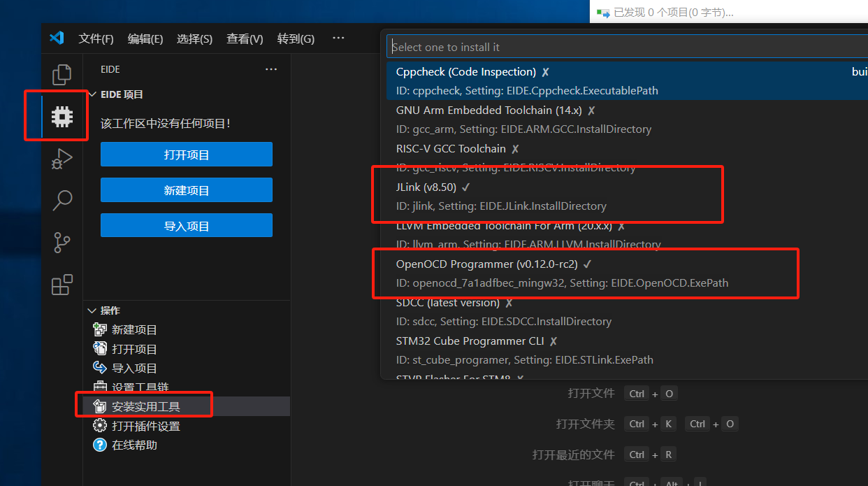Select LLVM Embedded Toolchain For Arm entry
The width and height of the screenshot is (868, 486).
pyautogui.click(x=627, y=235)
